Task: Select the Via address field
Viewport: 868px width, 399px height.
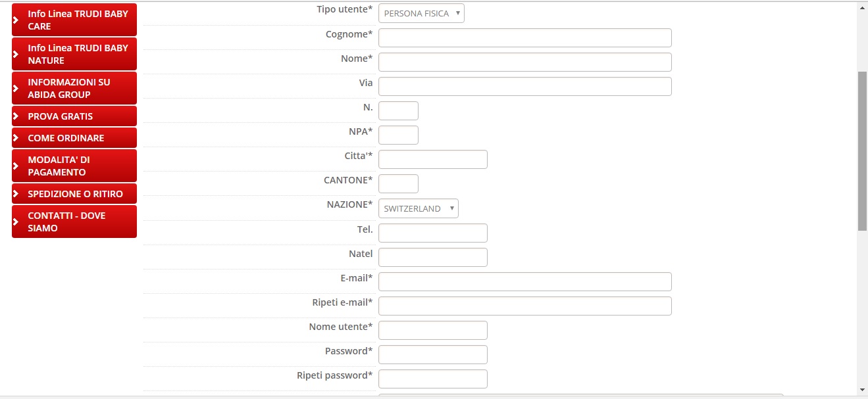Action: click(x=524, y=87)
